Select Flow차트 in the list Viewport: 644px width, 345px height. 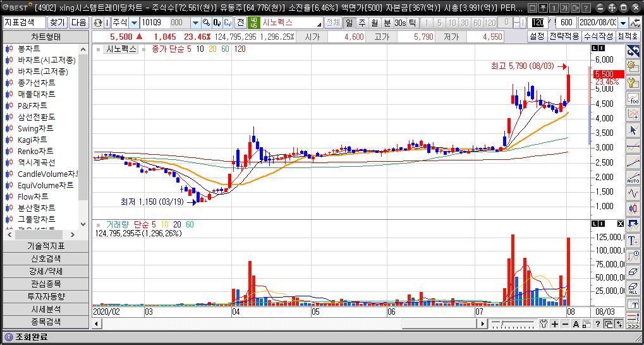pos(33,197)
